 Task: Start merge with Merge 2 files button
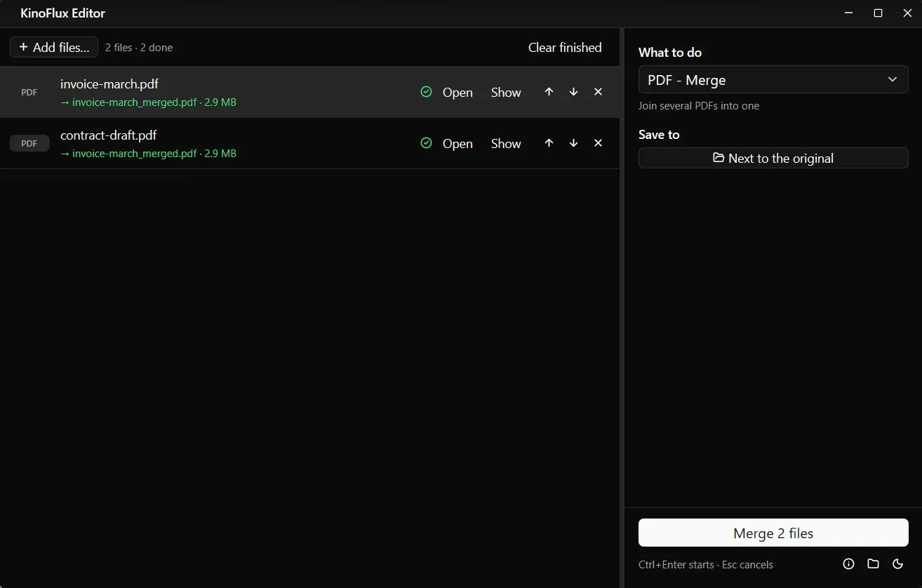point(773,533)
